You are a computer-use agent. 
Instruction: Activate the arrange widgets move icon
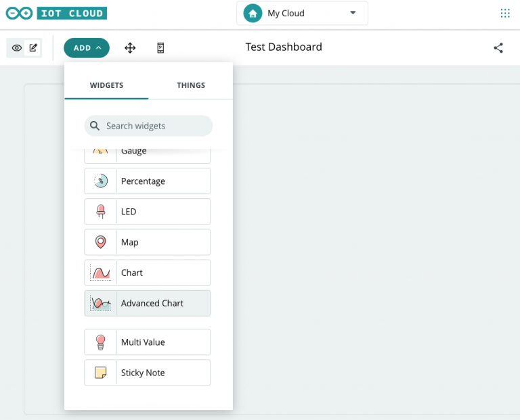coord(130,48)
